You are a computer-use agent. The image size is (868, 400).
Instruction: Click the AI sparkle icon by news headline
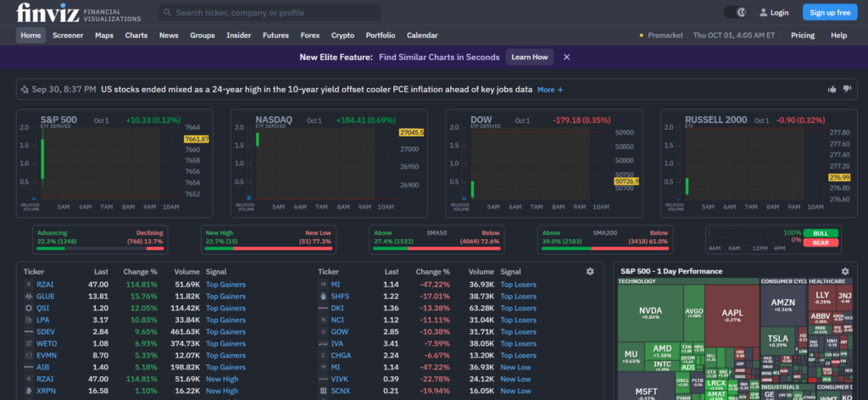point(25,89)
